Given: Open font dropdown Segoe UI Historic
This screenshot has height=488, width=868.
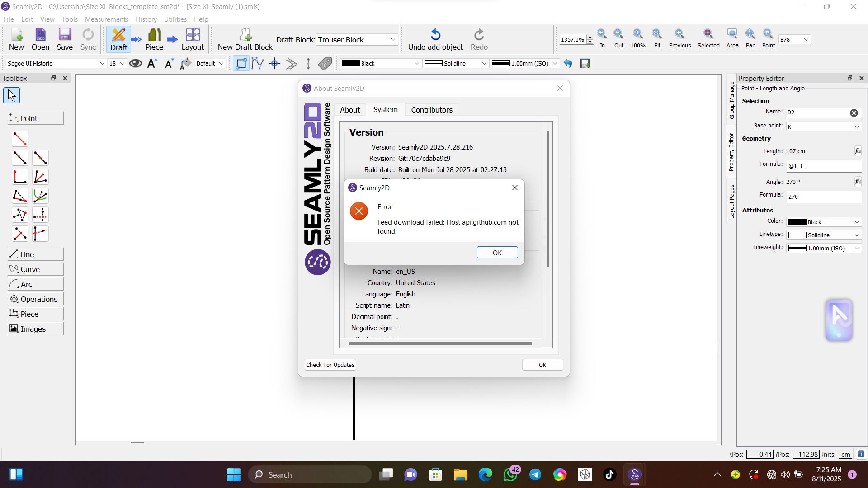Looking at the screenshot, I should tap(56, 63).
